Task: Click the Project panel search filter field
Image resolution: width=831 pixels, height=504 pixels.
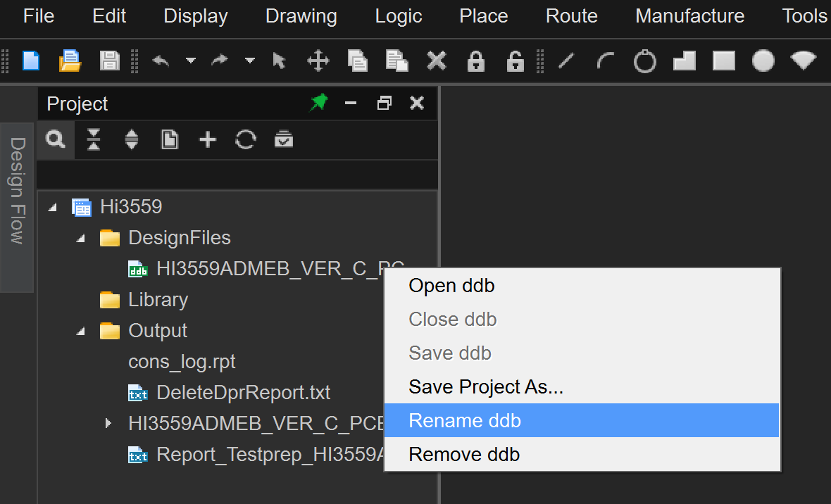Action: pos(237,174)
